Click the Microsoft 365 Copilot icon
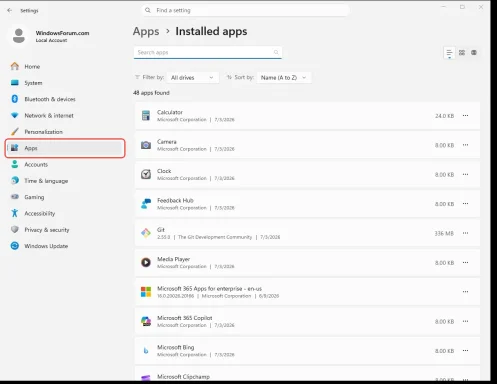This screenshot has width=497, height=384. coord(146,321)
